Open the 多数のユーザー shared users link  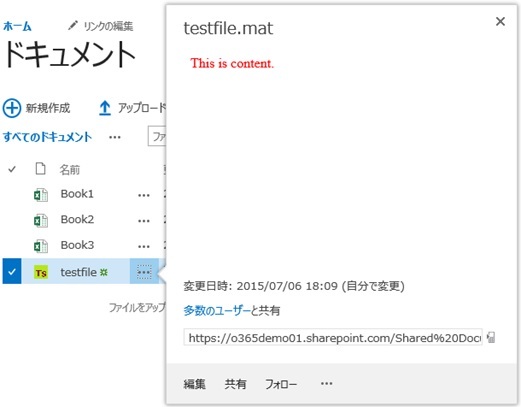pos(217,311)
